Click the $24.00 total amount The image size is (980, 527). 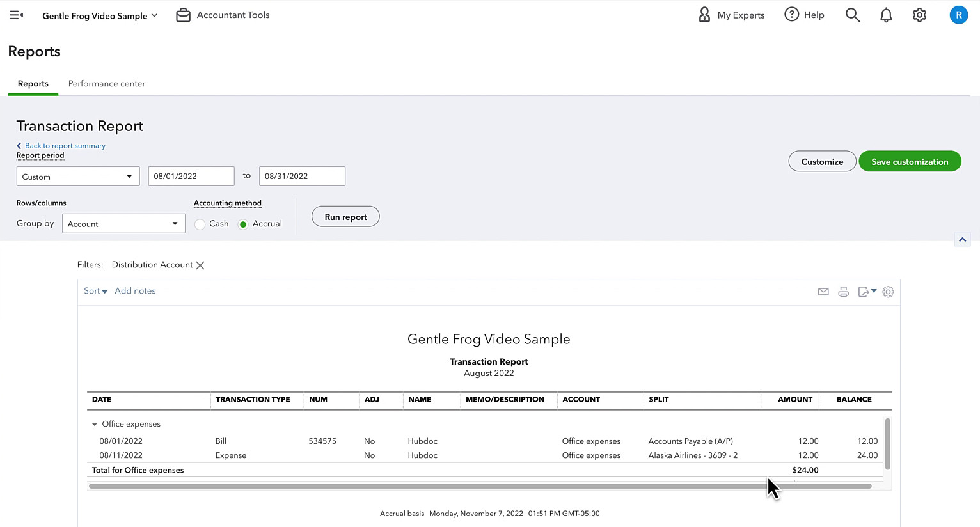[805, 470]
